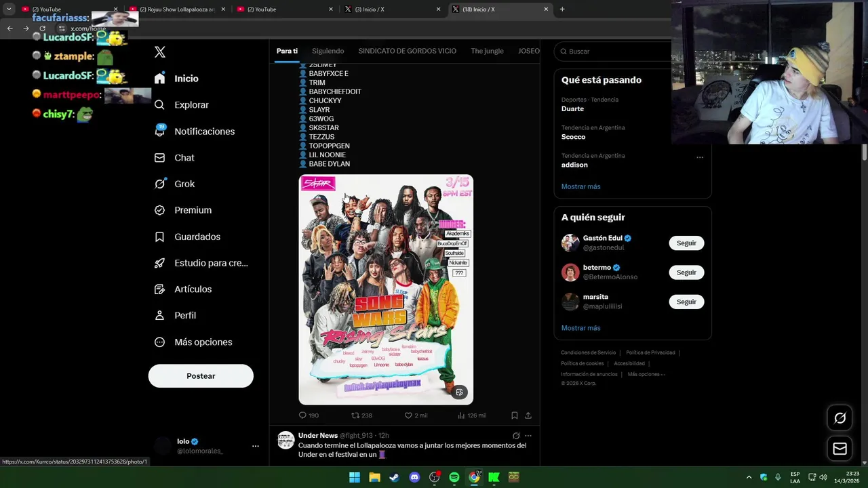This screenshot has width=868, height=488.
Task: Expand Más opciones in the footer links
Action: [x=646, y=374]
